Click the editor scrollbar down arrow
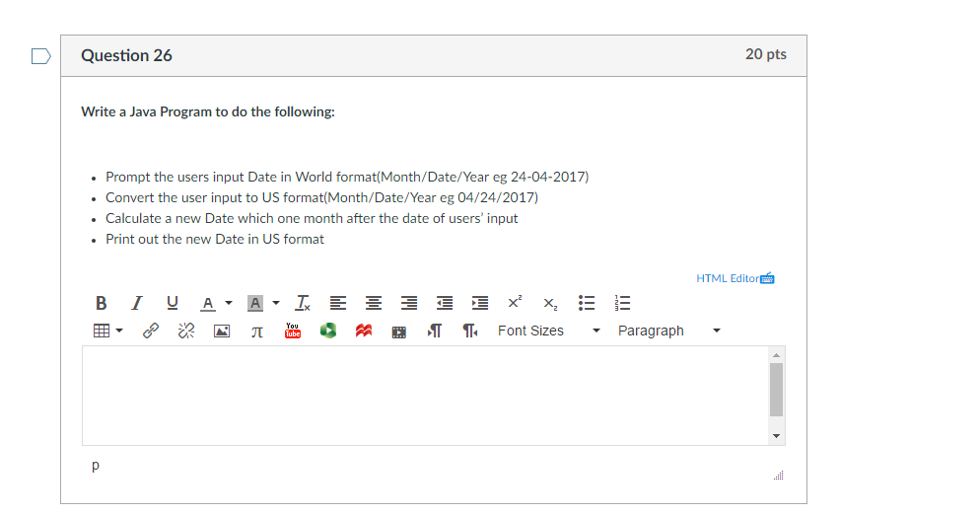 tap(776, 436)
